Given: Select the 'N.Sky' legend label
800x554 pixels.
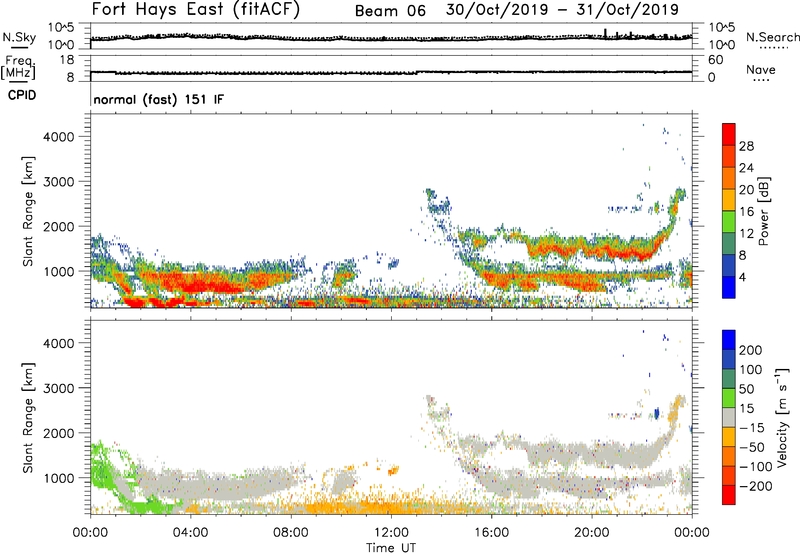Looking at the screenshot, I should click(19, 37).
